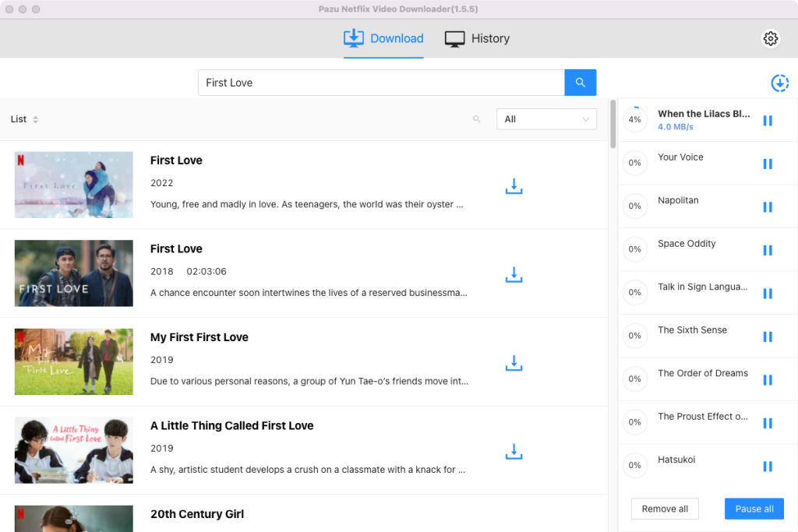
Task: Open A Little Thing Called First Love thumbnail
Action: [x=74, y=450]
